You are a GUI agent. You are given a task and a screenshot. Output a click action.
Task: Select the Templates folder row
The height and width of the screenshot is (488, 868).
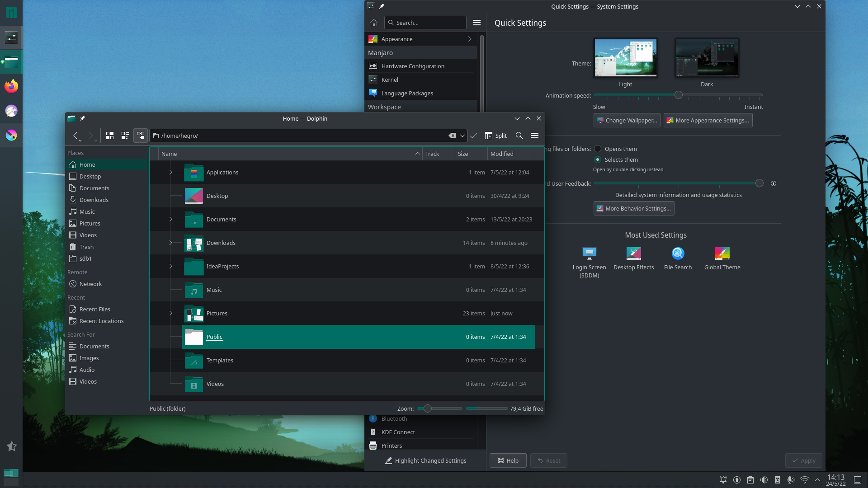(347, 360)
